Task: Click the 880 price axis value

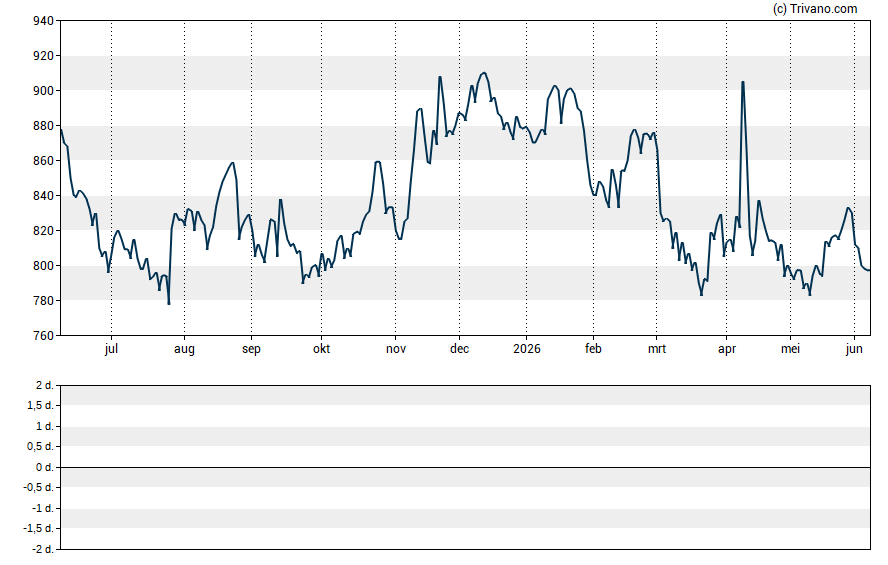Action: click(43, 126)
